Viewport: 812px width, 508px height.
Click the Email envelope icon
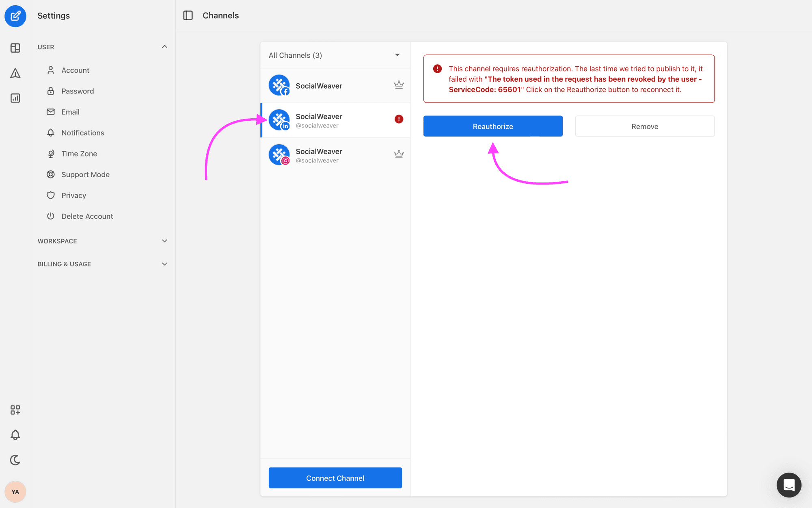click(51, 112)
